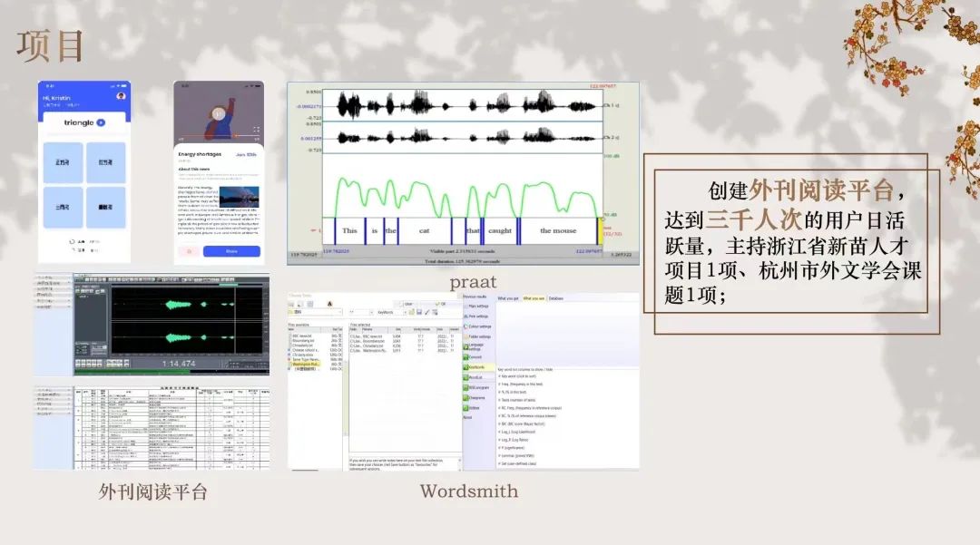The image size is (980, 545).
Task: Open the WordSmith KeyWords tool
Action: 466,369
